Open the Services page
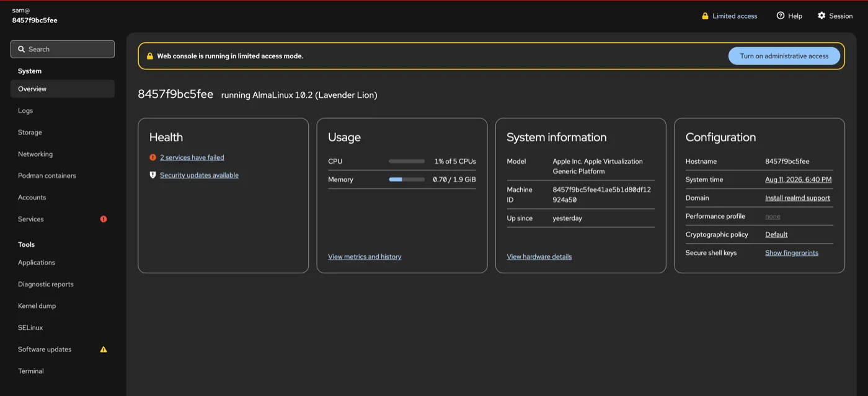The width and height of the screenshot is (868, 396). click(x=63, y=219)
